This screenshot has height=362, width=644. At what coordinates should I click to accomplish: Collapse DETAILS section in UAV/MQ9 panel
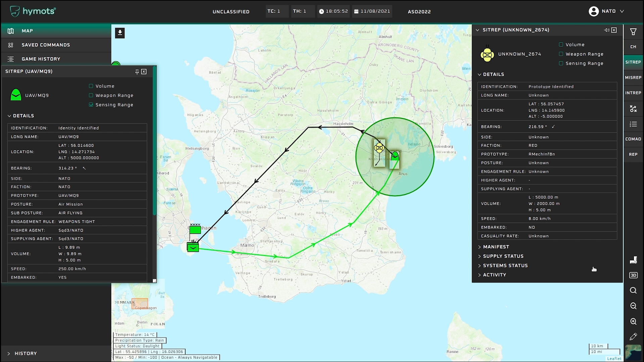(21, 116)
